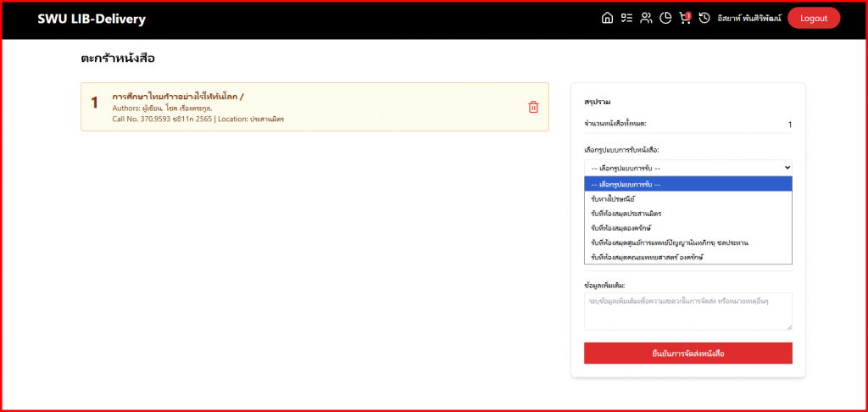
Task: Choose the "รับที่ห้องสมุดองครักษ์" option
Action: click(x=620, y=227)
